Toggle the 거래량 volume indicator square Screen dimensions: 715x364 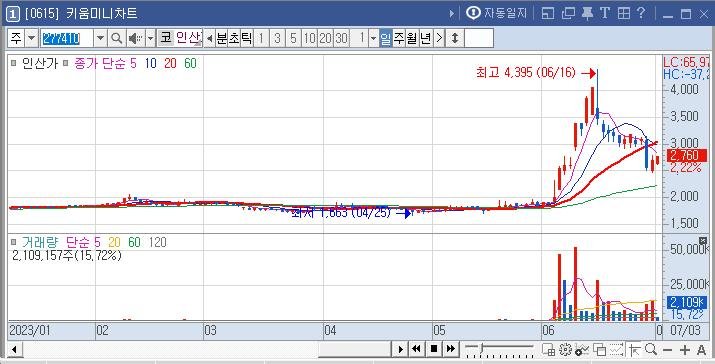click(15, 242)
